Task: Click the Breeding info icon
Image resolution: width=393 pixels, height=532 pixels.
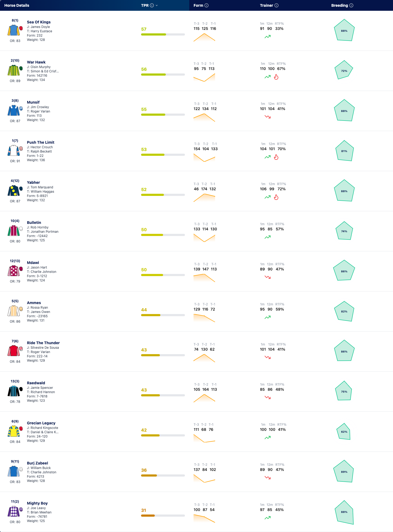Action: (351, 5)
